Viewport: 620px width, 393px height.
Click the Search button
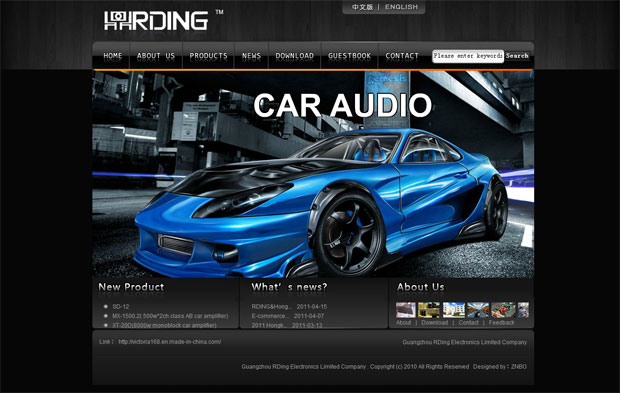(517, 56)
